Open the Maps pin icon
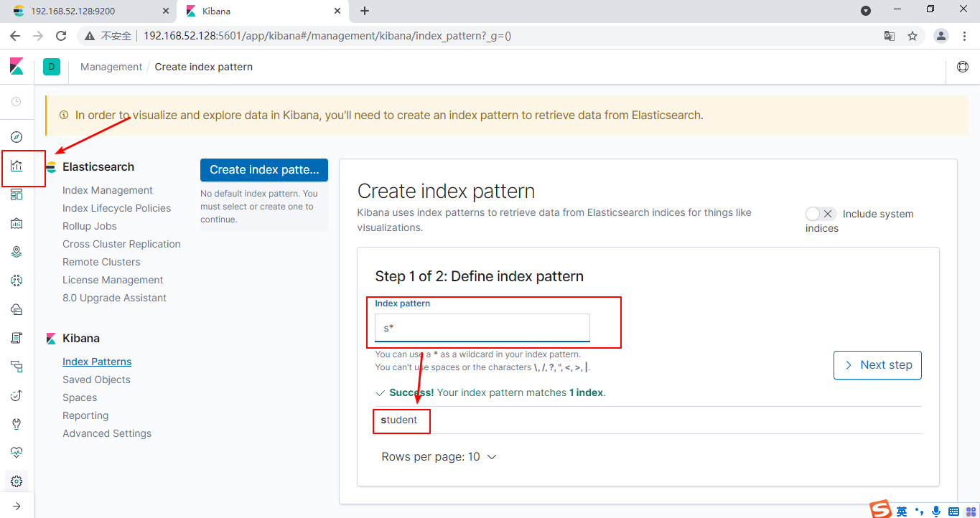 pyautogui.click(x=17, y=252)
